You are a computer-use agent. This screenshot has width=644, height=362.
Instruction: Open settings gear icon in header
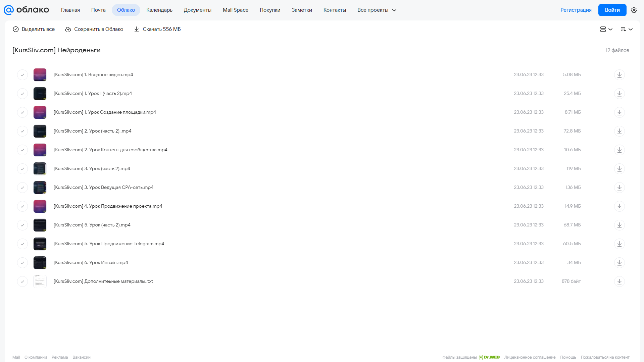[x=634, y=10]
